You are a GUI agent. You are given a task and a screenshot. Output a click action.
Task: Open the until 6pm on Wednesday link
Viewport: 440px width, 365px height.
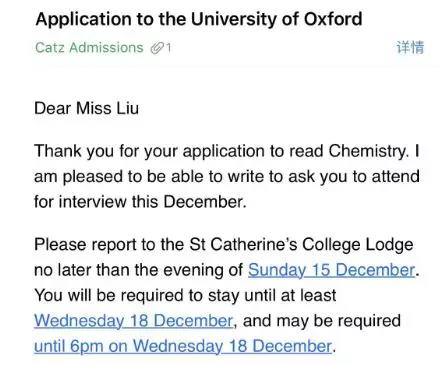pos(183,346)
